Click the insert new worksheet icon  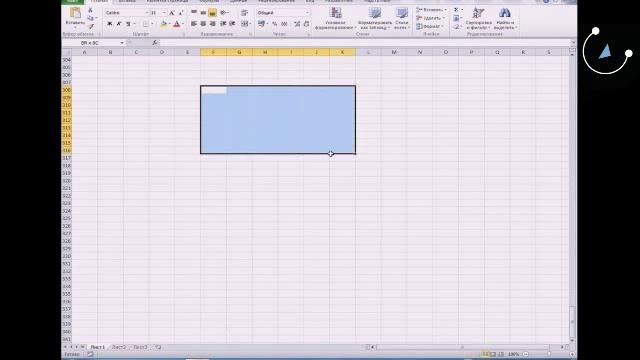(158, 347)
